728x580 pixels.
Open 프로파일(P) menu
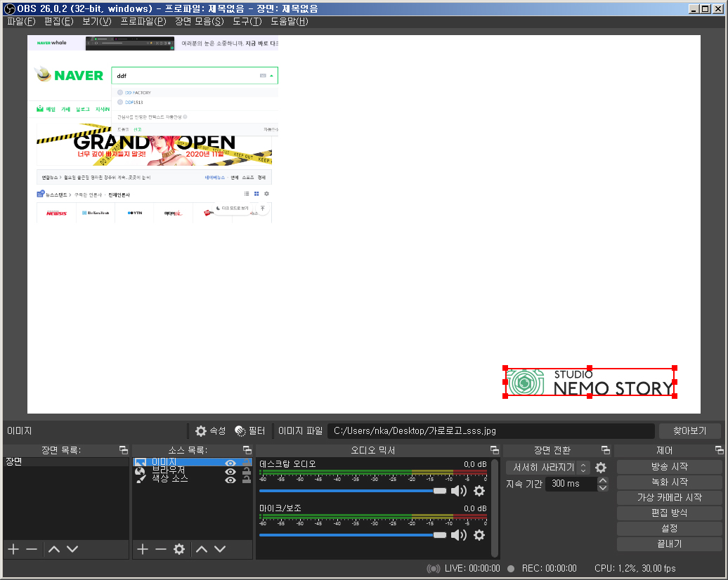pyautogui.click(x=143, y=21)
